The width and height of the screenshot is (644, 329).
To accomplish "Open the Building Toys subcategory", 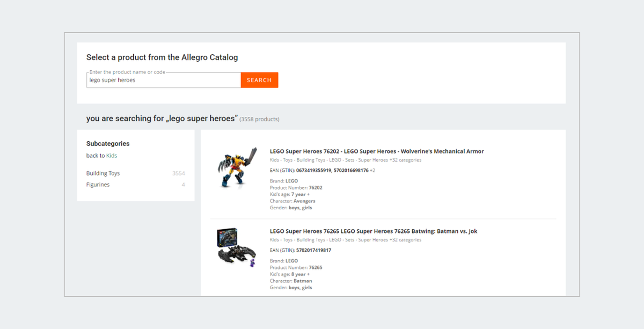I will (x=103, y=173).
